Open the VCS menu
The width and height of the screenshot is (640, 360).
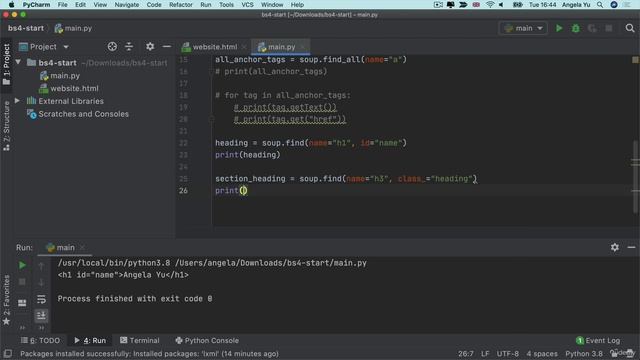pos(247,5)
